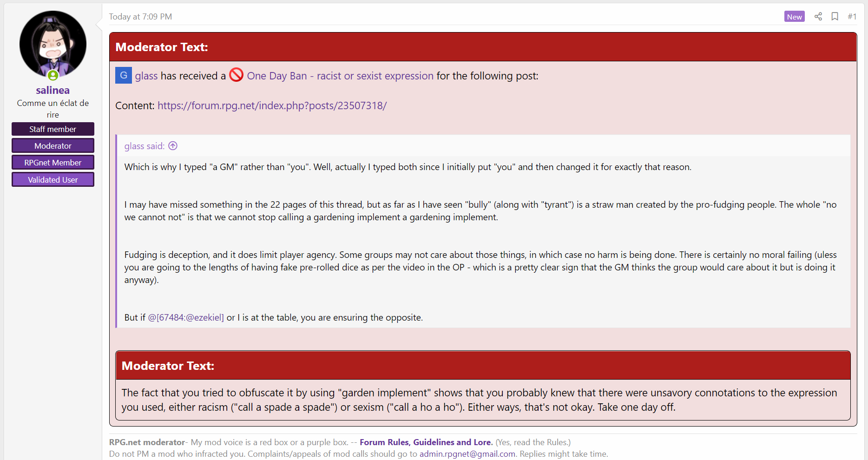This screenshot has width=868, height=460.
Task: Click the RPGnet Member badge
Action: pyautogui.click(x=53, y=163)
